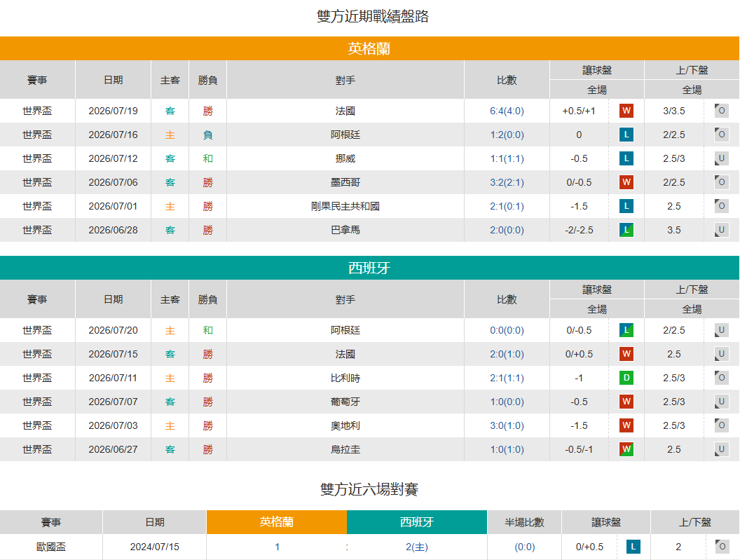Click the O over/under icon in 歐國盃 row

pyautogui.click(x=721, y=547)
